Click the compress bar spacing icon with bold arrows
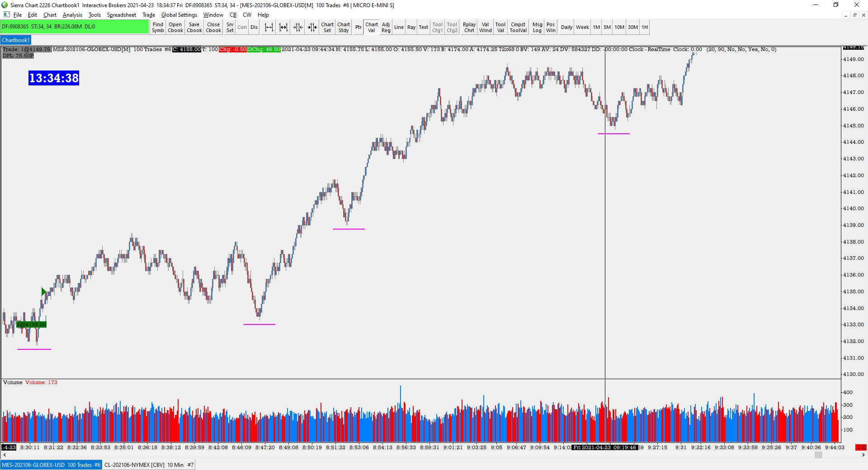 [x=312, y=28]
